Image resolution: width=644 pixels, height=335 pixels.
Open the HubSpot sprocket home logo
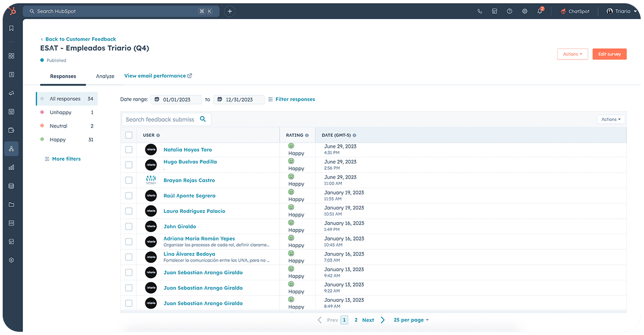point(12,11)
